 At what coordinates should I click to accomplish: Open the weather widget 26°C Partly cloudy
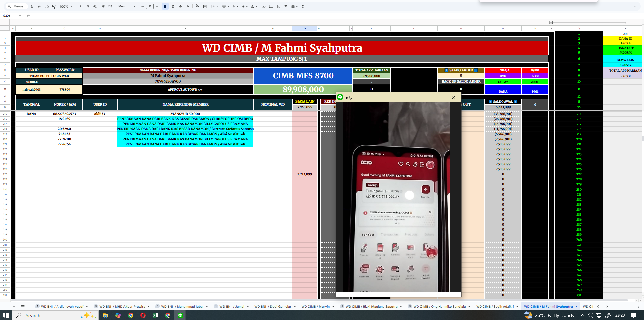point(549,315)
